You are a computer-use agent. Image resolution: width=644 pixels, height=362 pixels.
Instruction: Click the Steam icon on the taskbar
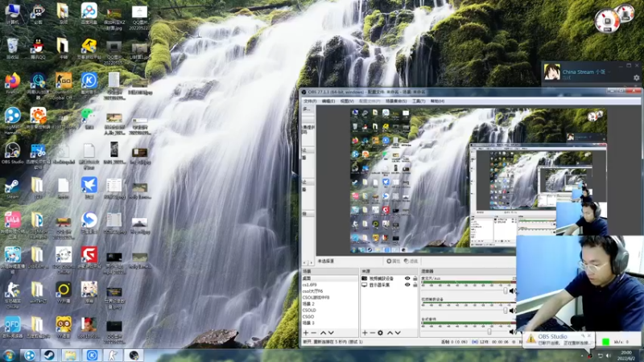49,356
